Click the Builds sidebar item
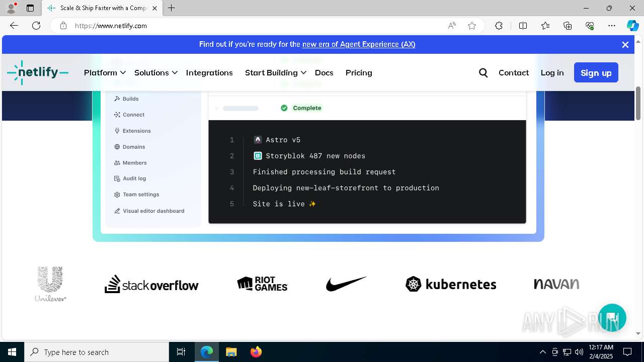The height and width of the screenshot is (362, 644). tap(126, 99)
